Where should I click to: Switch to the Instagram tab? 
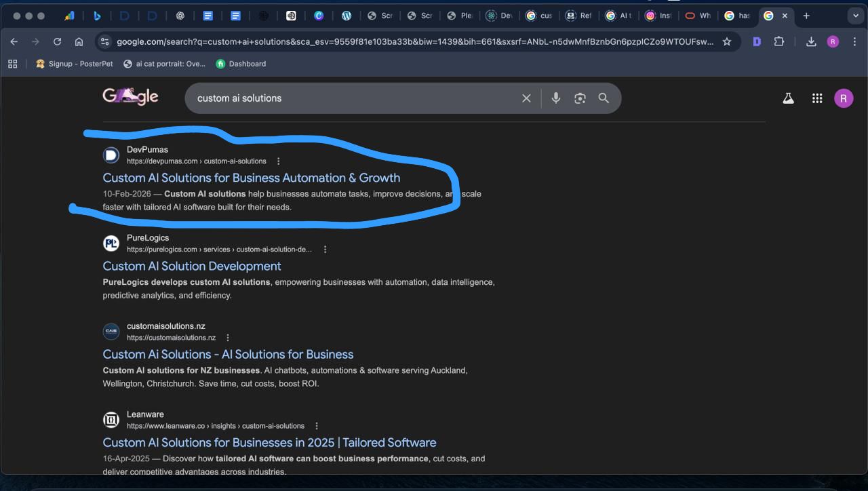658,16
